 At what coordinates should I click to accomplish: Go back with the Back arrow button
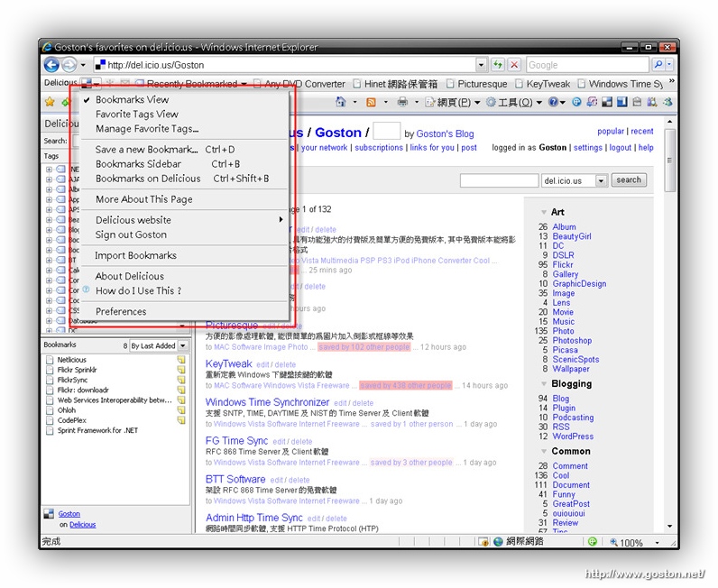tap(51, 65)
